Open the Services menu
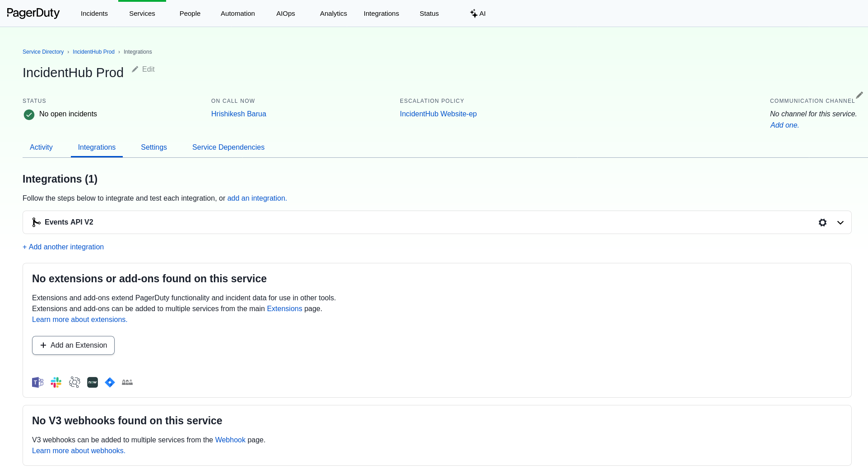 (x=142, y=14)
